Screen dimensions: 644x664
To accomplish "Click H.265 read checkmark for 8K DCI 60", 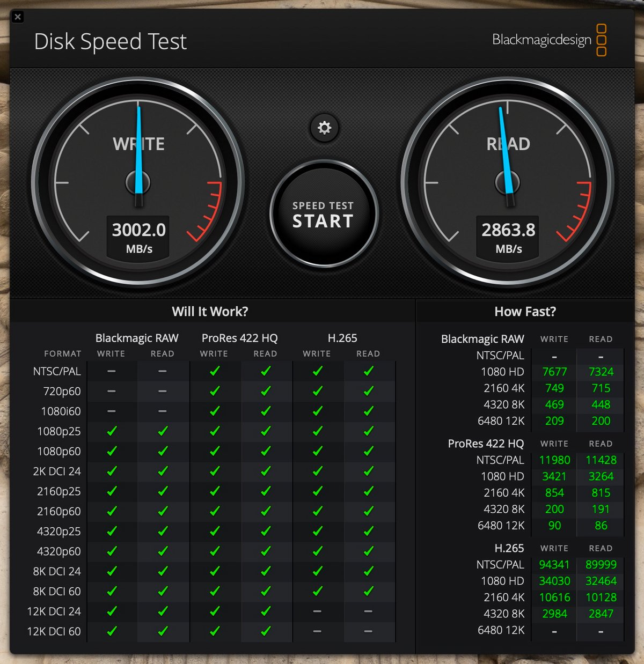I will click(x=368, y=591).
